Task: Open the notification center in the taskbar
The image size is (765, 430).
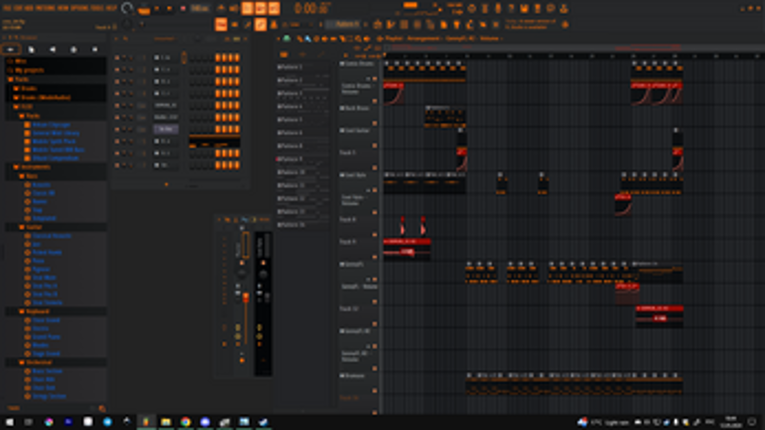Action: (x=752, y=422)
